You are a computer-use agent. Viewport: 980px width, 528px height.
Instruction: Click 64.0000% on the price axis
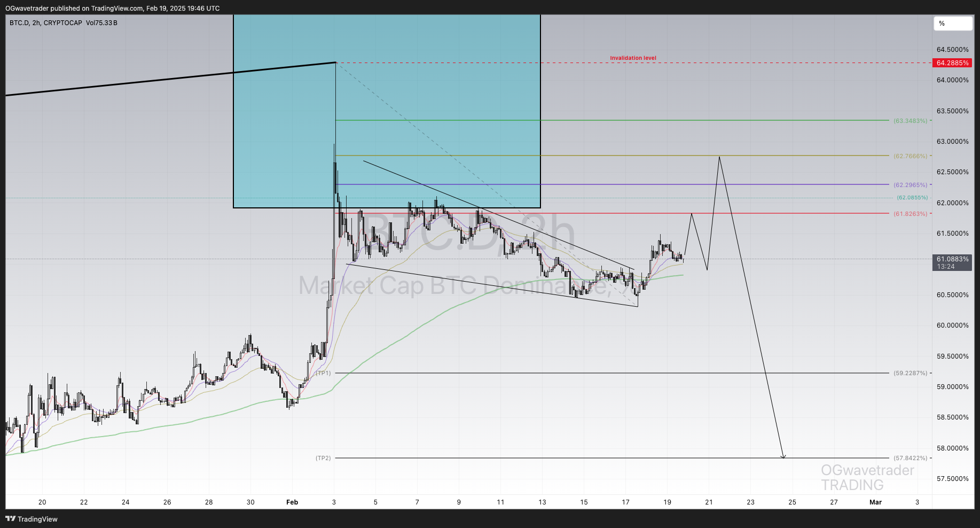pyautogui.click(x=952, y=80)
